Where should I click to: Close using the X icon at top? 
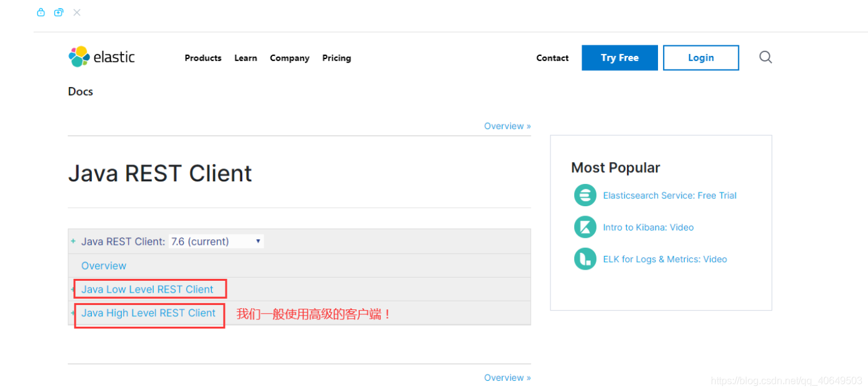(76, 12)
